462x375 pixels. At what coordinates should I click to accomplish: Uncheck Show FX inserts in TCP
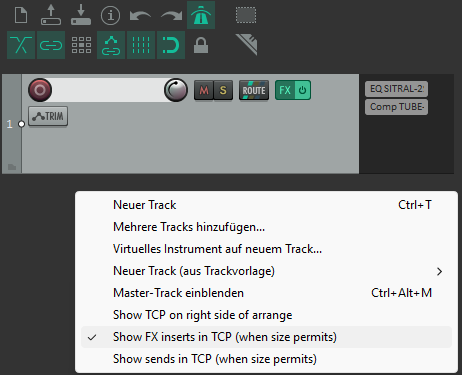[267, 337]
